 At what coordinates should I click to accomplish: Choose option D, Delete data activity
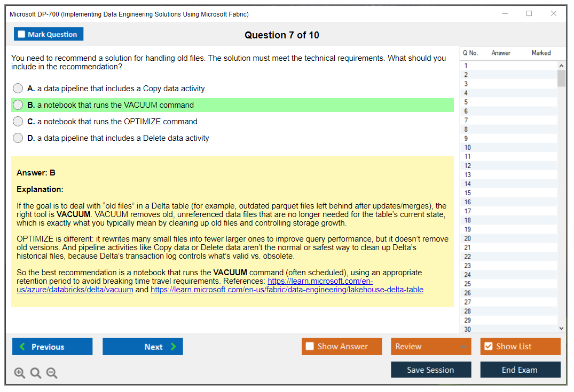pyautogui.click(x=18, y=138)
